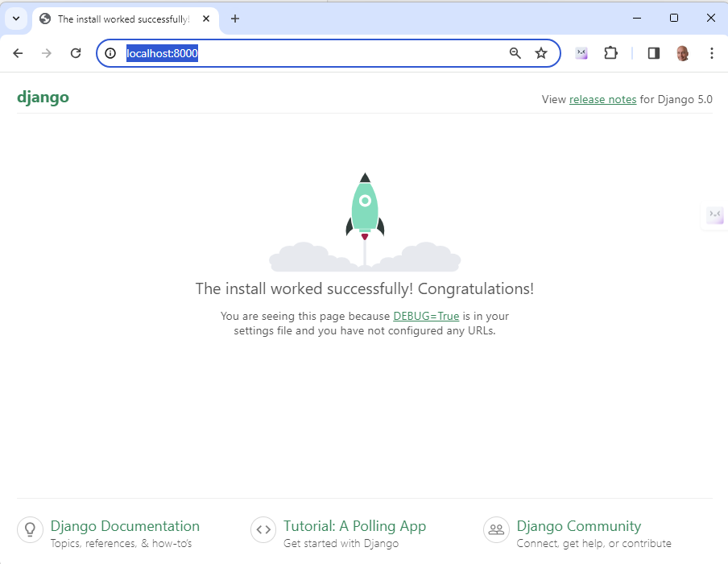This screenshot has height=564, width=728.
Task: Open Tutorial: A Polling App link
Action: click(x=354, y=526)
